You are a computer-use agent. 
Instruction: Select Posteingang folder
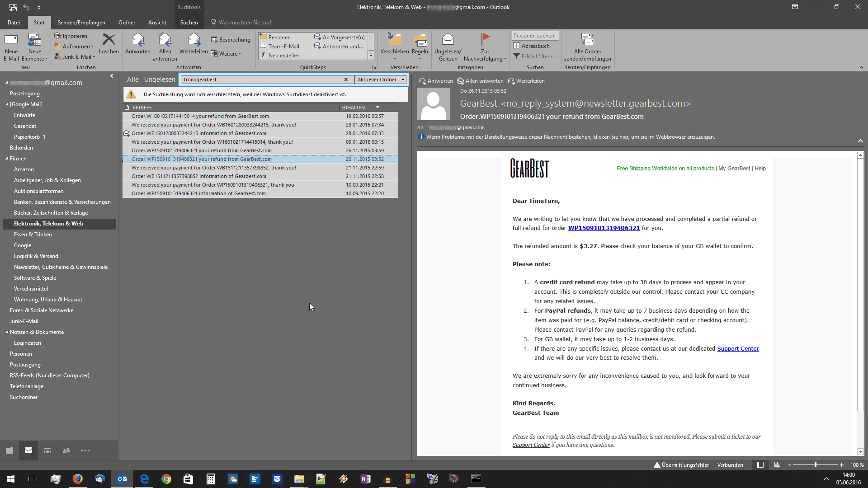[25, 94]
